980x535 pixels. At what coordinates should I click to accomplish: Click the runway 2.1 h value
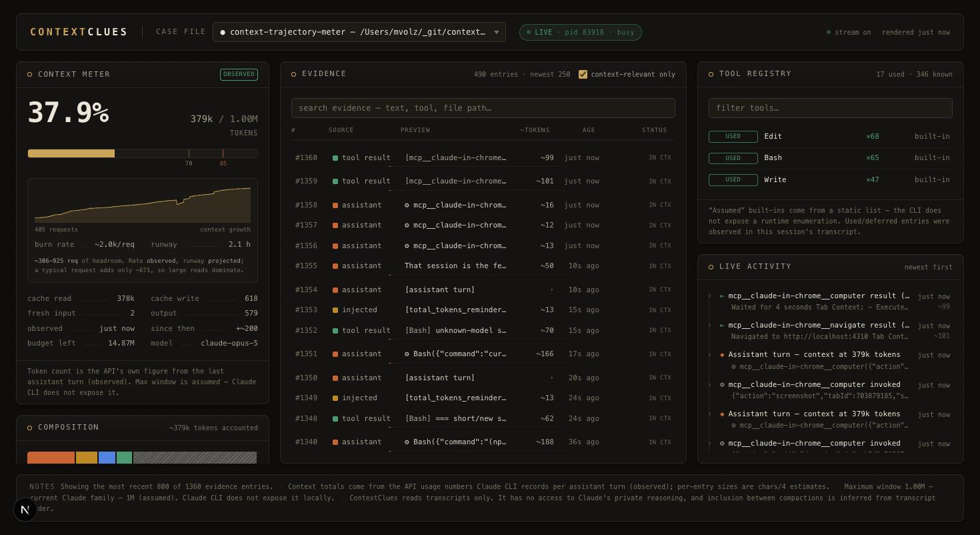pos(239,245)
